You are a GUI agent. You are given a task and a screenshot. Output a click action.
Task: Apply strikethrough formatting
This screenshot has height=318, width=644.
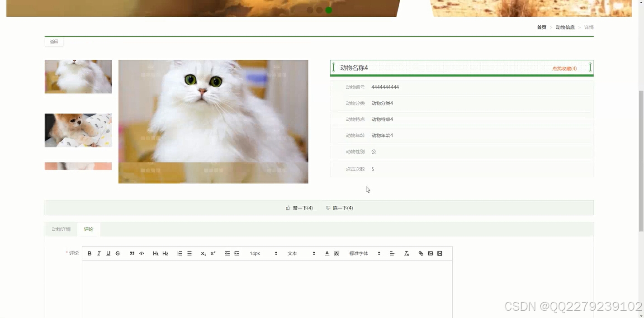click(x=118, y=253)
